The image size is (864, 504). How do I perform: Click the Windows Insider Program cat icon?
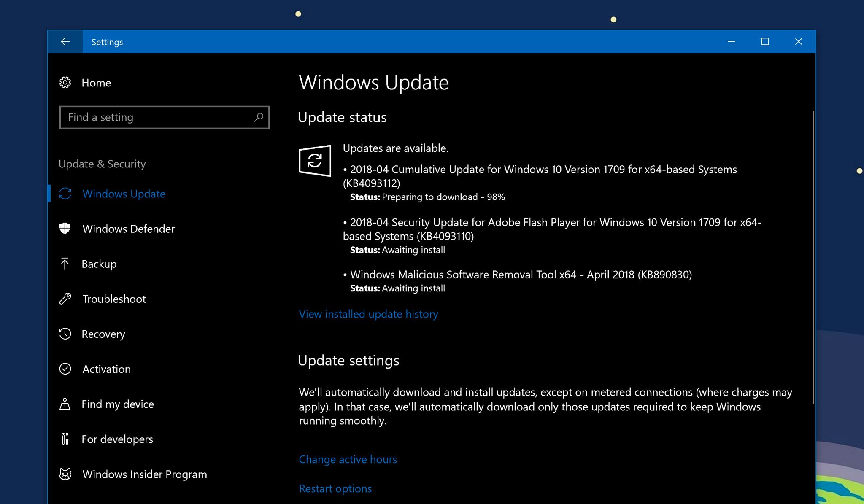coord(65,474)
